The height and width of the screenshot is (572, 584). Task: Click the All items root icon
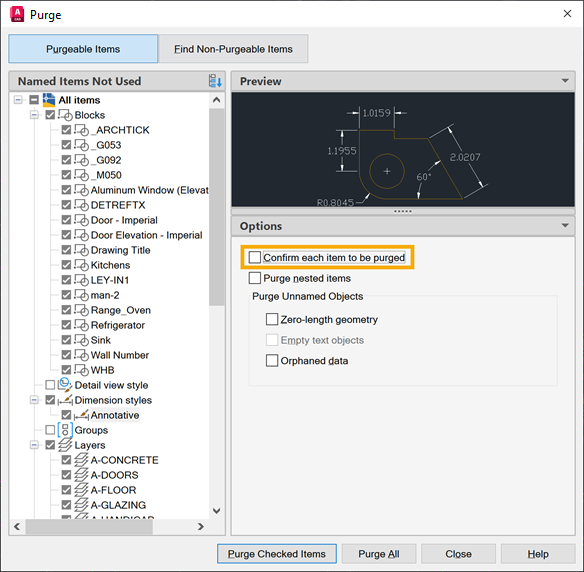point(49,100)
